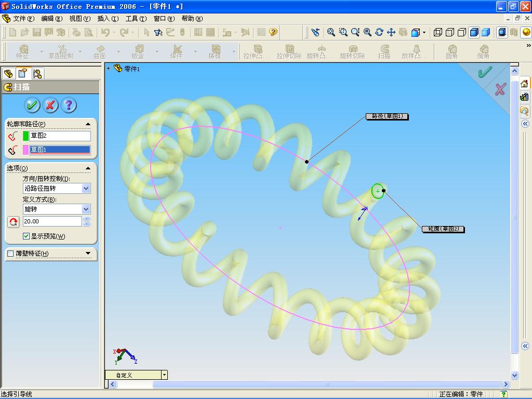The width and height of the screenshot is (532, 399).
Task: Open the 插入 menu
Action: [x=108, y=18]
